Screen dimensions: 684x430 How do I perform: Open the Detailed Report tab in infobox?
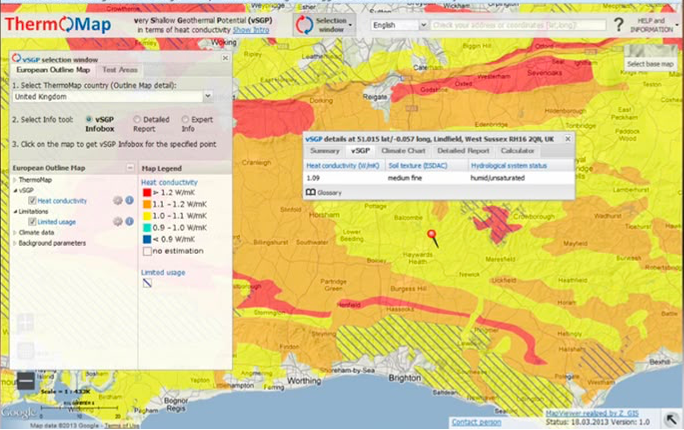(x=463, y=151)
